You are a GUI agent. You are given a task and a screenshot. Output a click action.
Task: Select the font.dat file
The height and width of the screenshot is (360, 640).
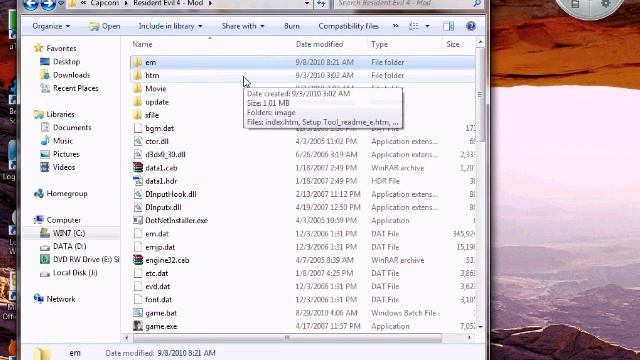(158, 300)
